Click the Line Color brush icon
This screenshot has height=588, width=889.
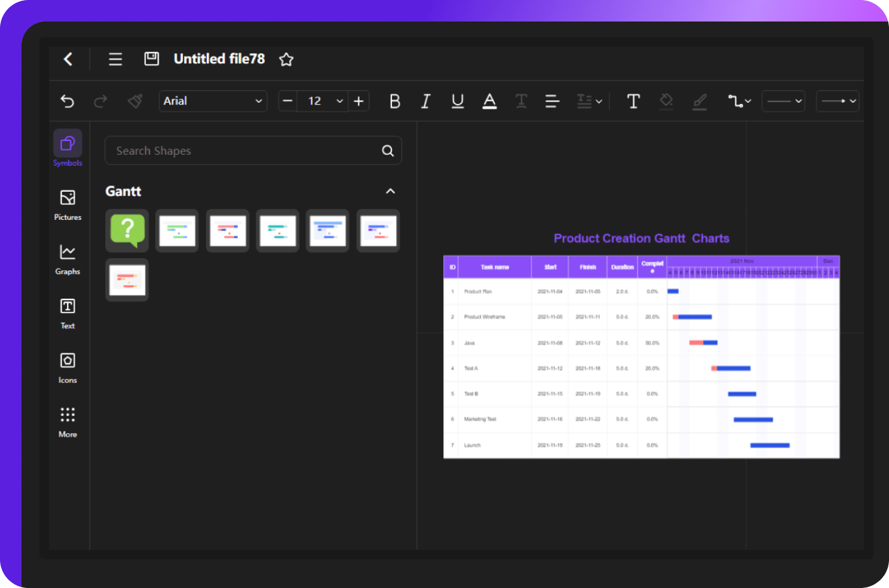tap(699, 101)
